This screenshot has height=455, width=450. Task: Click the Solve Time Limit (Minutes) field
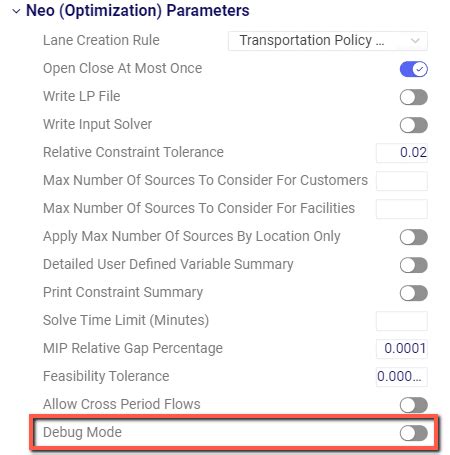point(402,321)
